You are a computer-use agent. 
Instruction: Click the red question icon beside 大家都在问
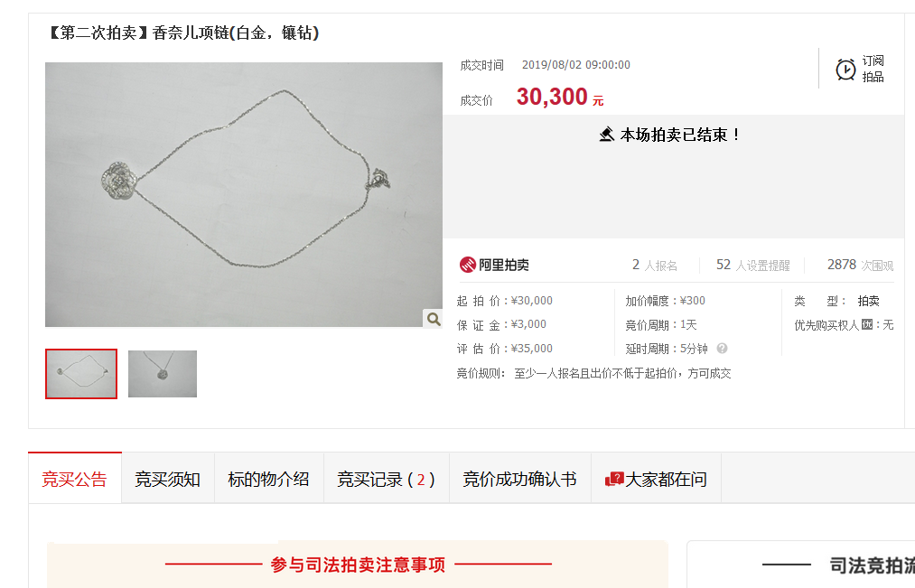coord(614,479)
